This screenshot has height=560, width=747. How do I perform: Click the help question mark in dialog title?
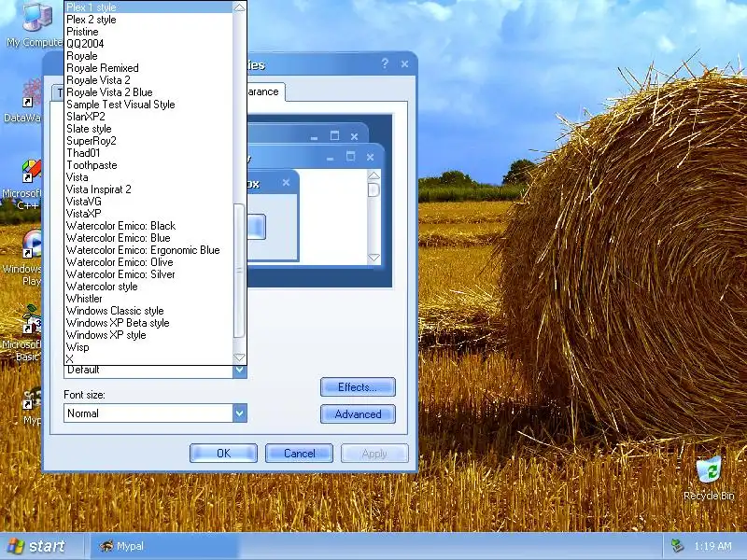point(385,63)
